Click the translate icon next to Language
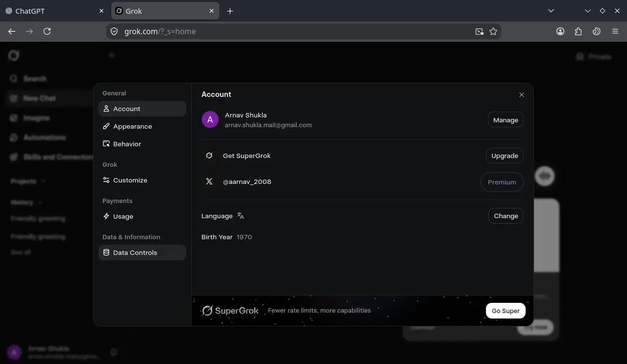 (x=241, y=216)
